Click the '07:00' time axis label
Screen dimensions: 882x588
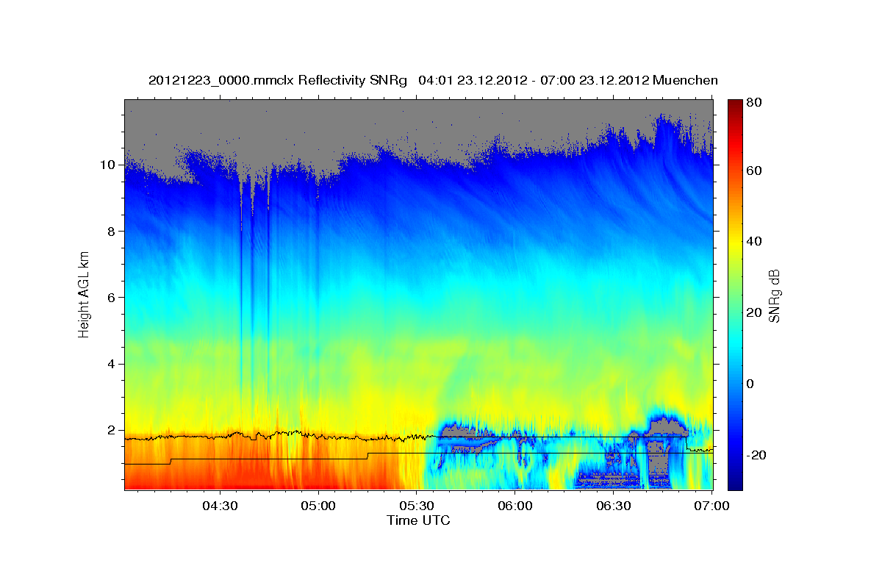(712, 506)
